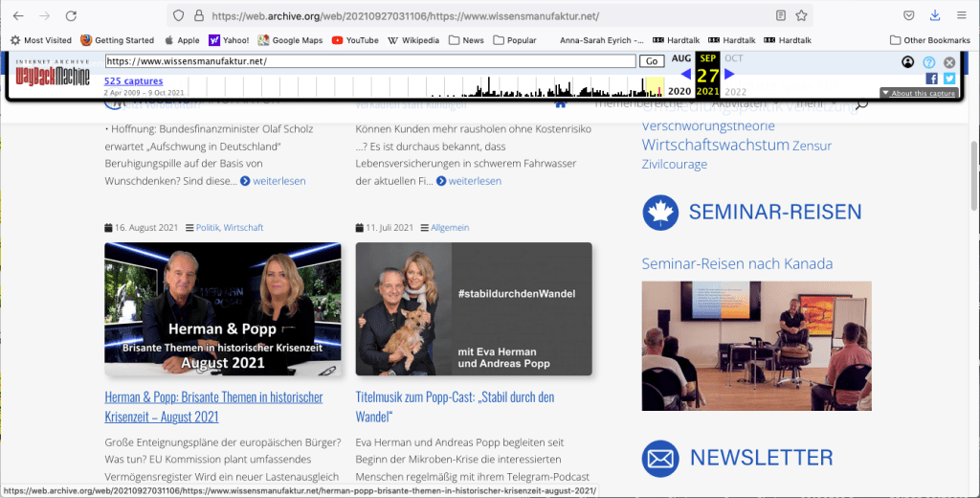Open Wayback Machine help question mark icon
980x498 pixels.
tap(928, 62)
